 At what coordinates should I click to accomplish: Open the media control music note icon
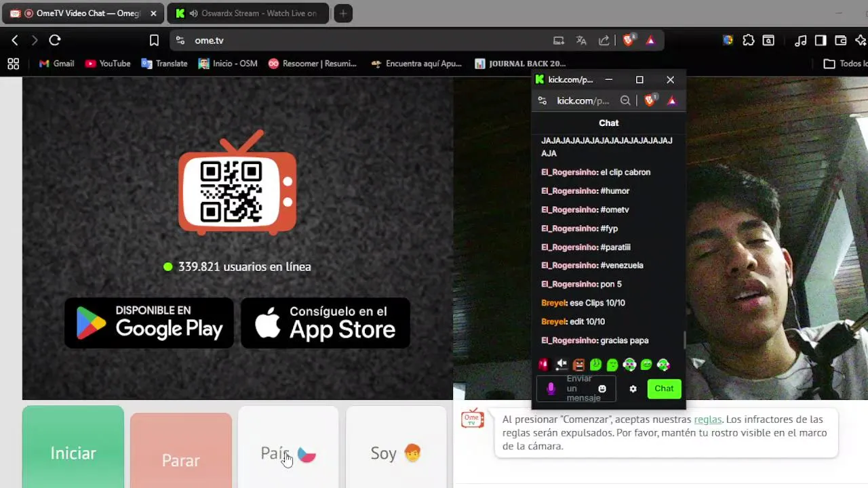coord(801,41)
